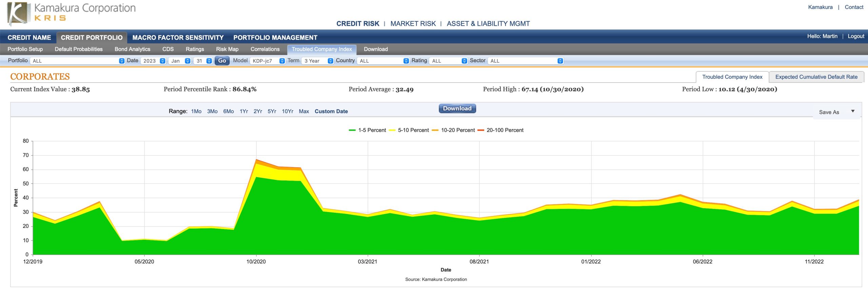Go to Portfolio Setup submenu
Viewport: 868px width, 297px height.
[25, 49]
